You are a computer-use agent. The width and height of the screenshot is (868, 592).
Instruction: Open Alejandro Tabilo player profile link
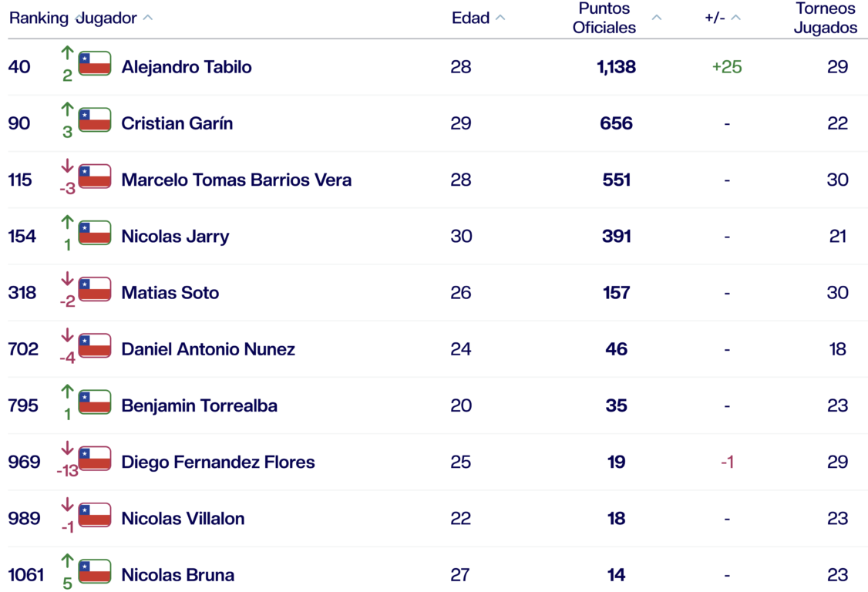tap(187, 67)
